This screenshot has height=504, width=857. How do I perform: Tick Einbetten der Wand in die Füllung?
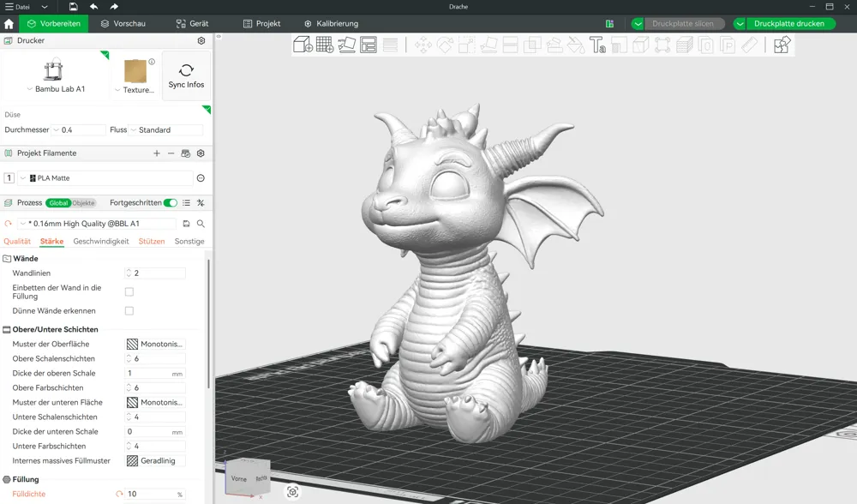(x=129, y=292)
